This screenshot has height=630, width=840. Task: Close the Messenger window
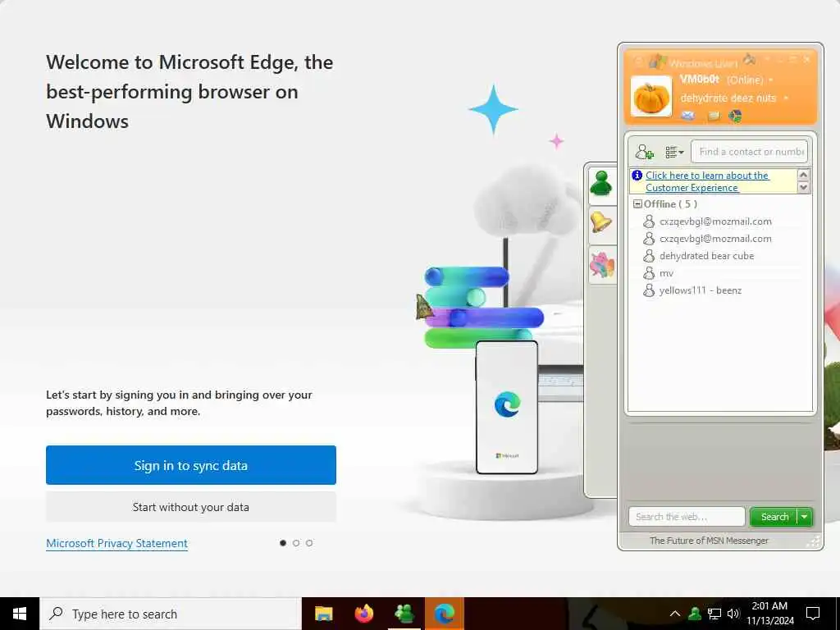point(807,60)
